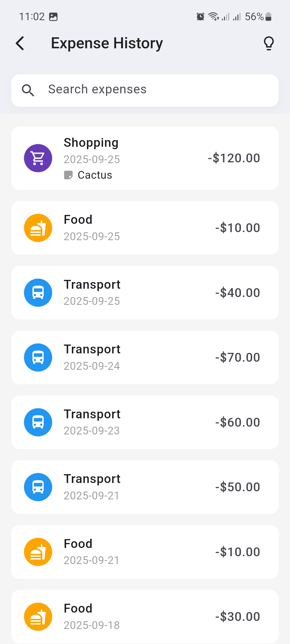290x644 pixels.
Task: Tap the purple Shopping cart icon
Action: point(38,158)
